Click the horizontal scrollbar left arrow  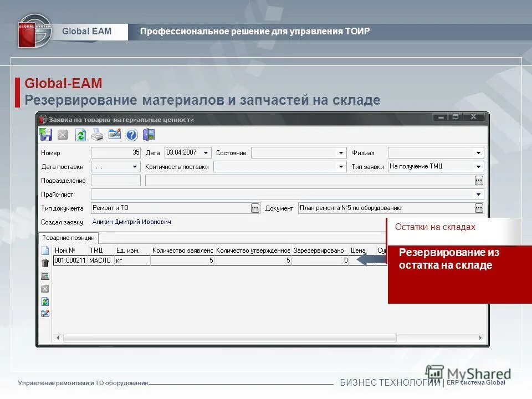coord(58,337)
